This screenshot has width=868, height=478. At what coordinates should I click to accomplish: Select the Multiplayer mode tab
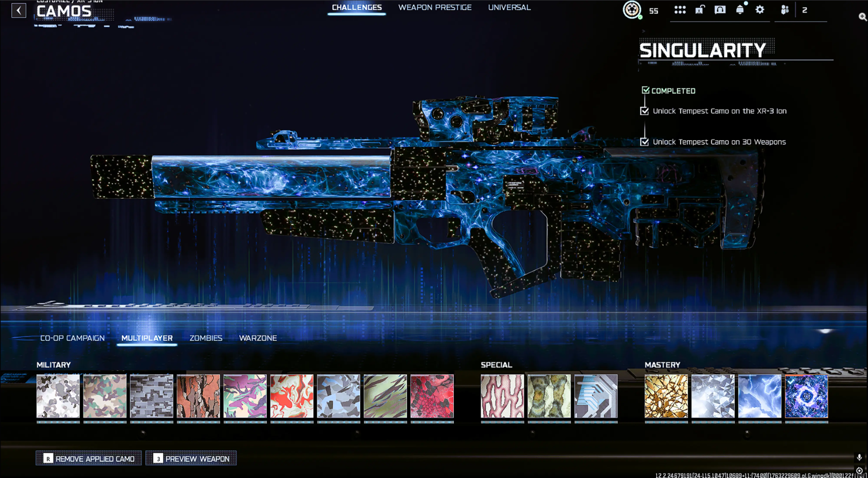[x=147, y=338]
